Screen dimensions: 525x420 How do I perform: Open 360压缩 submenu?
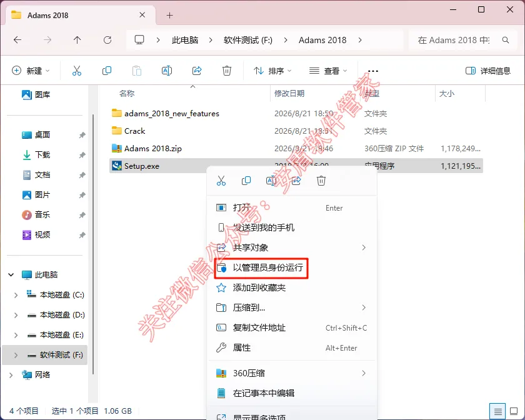point(292,373)
